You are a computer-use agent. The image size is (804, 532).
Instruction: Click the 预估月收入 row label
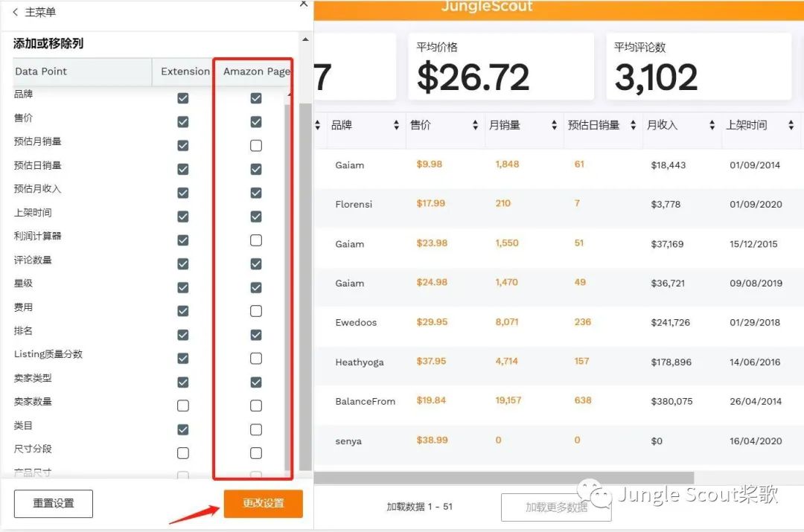(37, 189)
